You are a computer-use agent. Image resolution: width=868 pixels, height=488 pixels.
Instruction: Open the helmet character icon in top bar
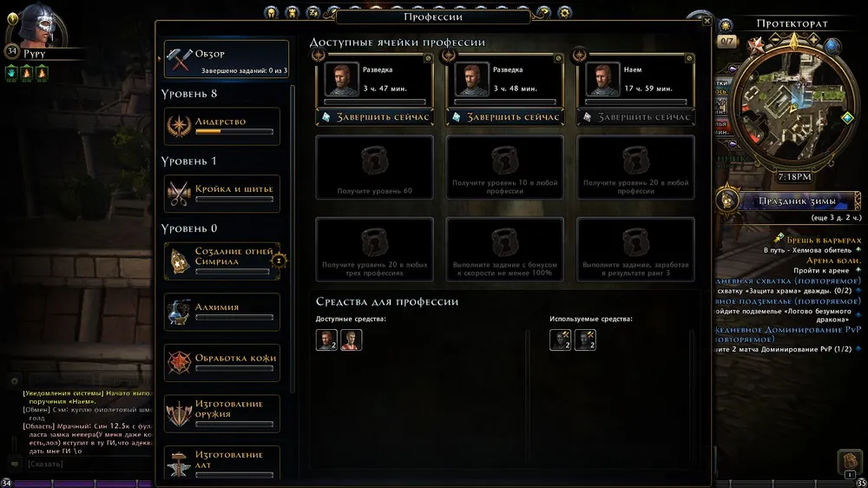pyautogui.click(x=271, y=12)
